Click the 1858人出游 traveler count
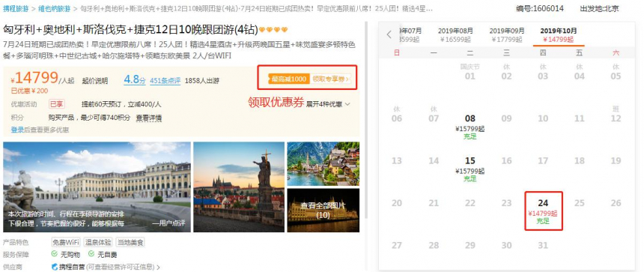This screenshot has height=272, width=644. pos(202,81)
